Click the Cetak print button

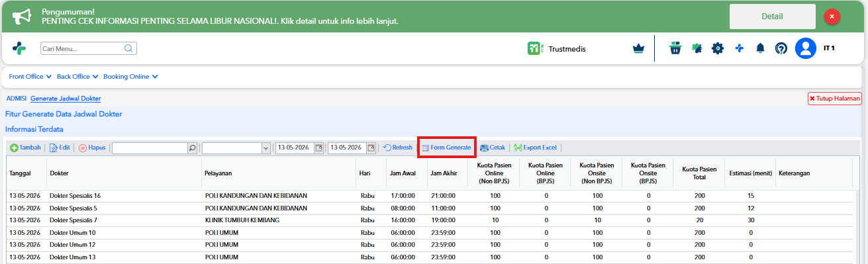pyautogui.click(x=492, y=148)
